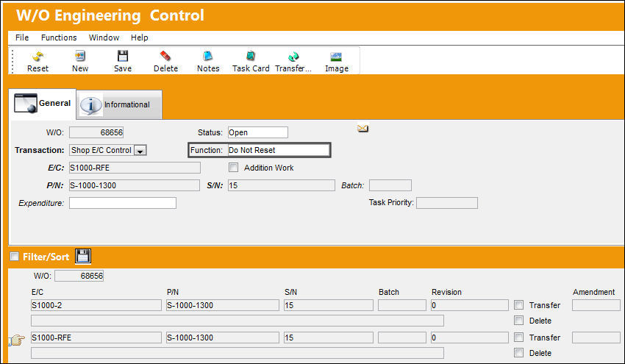Click the Amendment column header
Image resolution: width=625 pixels, height=364 pixels.
[593, 292]
